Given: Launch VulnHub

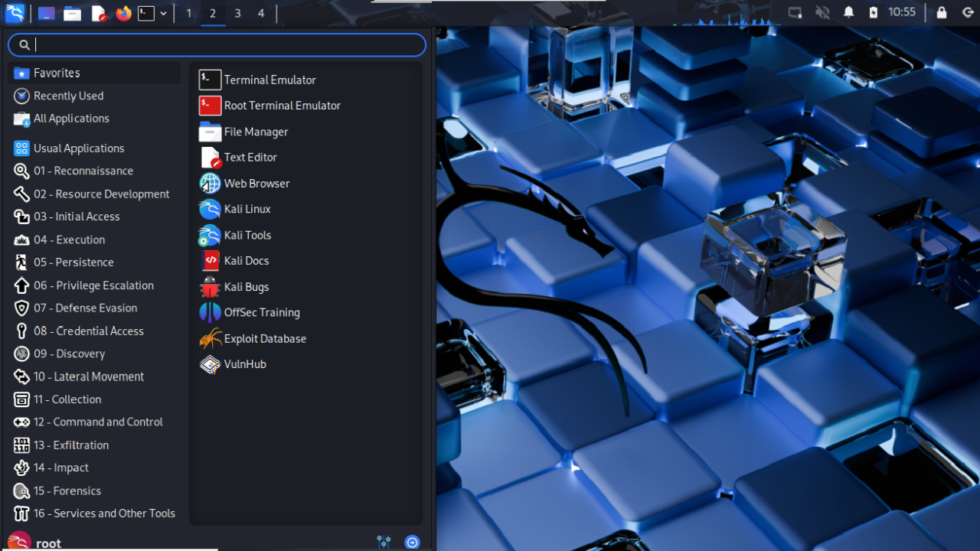Looking at the screenshot, I should click(244, 364).
